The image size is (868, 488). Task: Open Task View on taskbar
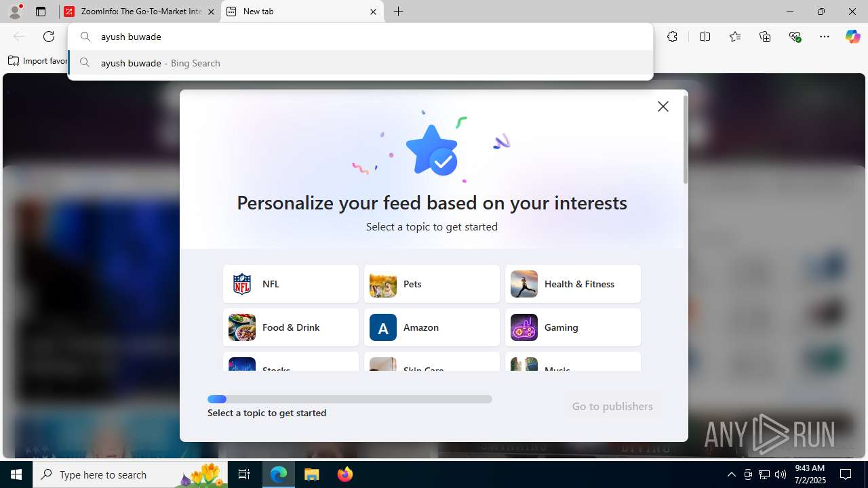point(244,474)
